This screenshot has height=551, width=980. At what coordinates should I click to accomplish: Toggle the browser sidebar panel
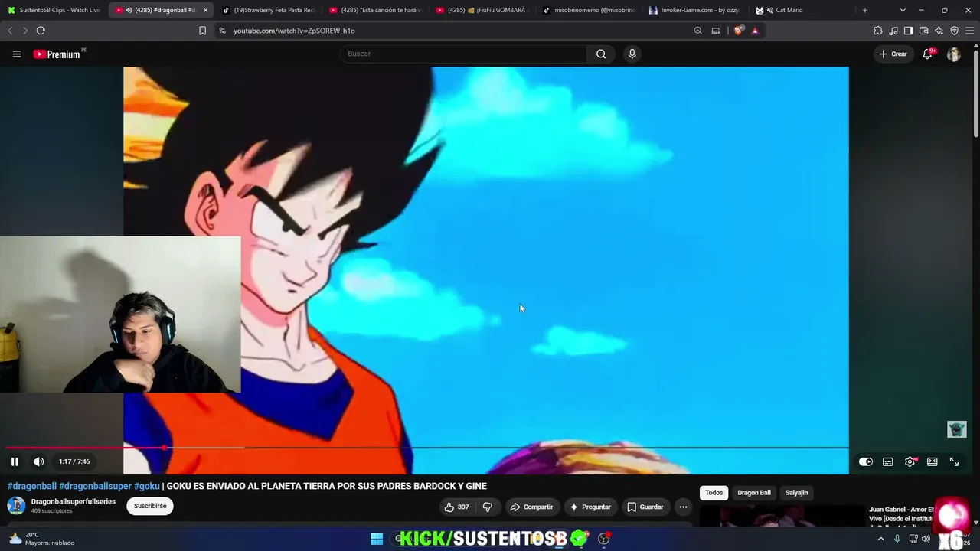coord(909,31)
